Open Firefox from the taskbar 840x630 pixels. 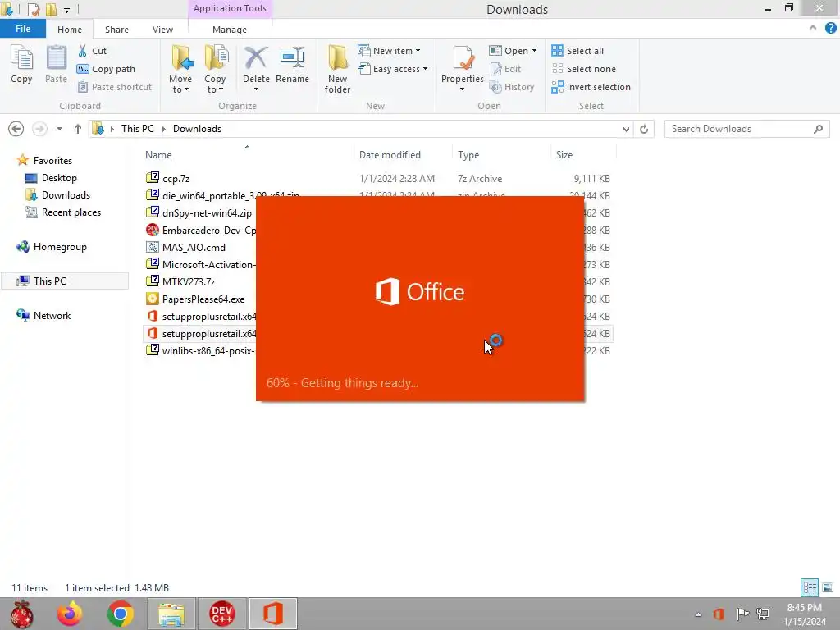tap(70, 614)
